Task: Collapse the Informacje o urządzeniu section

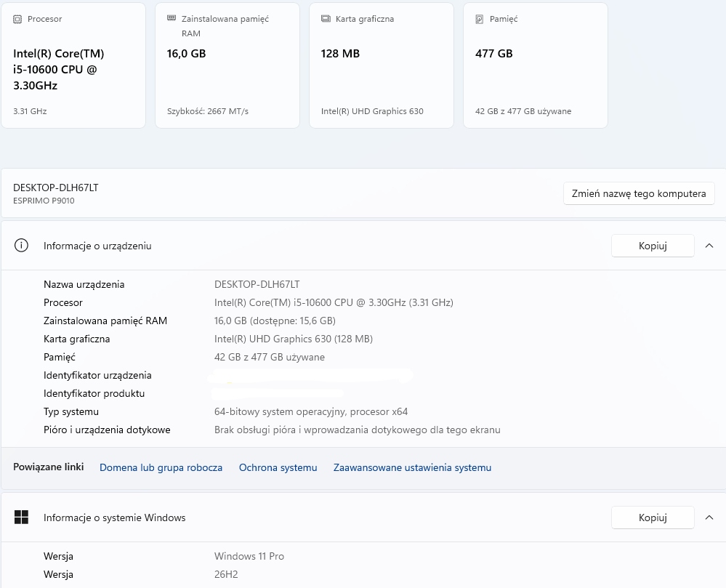Action: [x=709, y=246]
